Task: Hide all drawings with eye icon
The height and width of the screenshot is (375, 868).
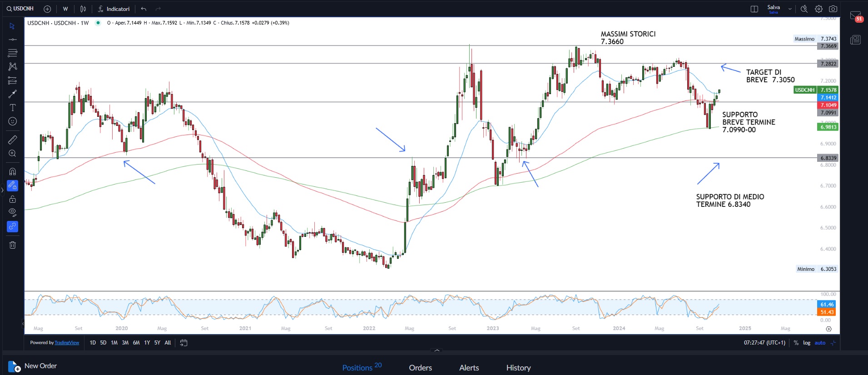Action: click(x=13, y=212)
